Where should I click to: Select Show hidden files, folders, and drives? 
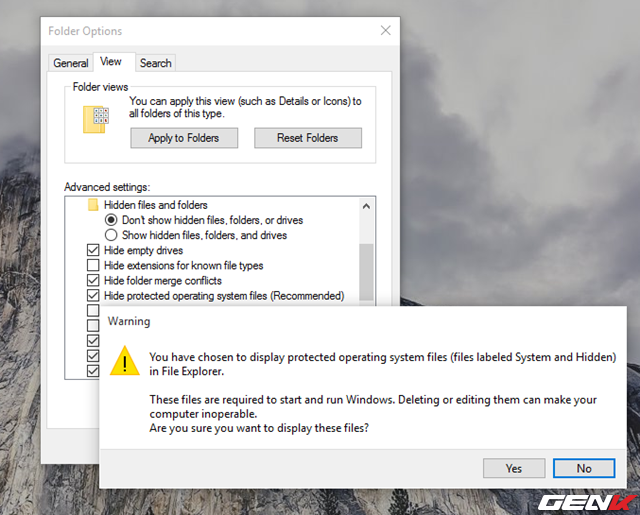coord(111,235)
